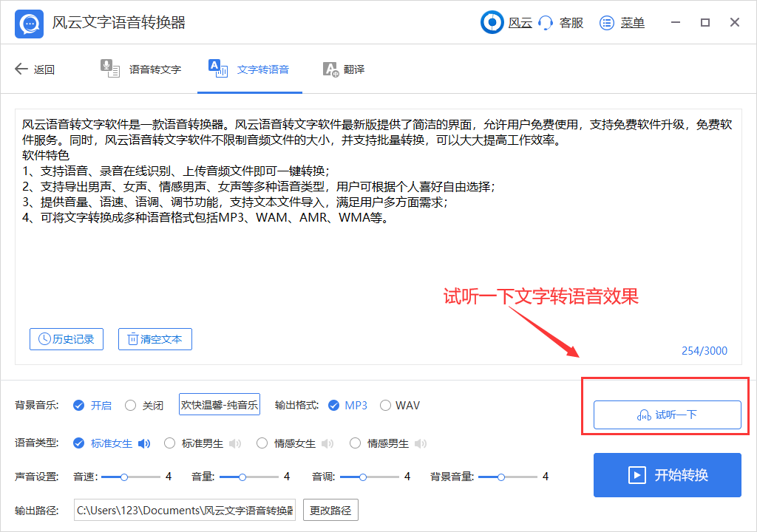Select WAV output format

[x=385, y=405]
